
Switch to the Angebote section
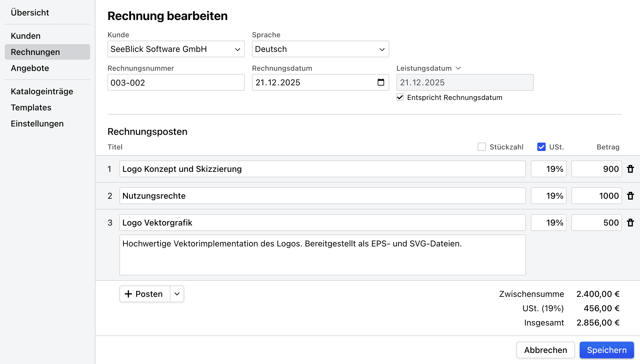coord(30,68)
